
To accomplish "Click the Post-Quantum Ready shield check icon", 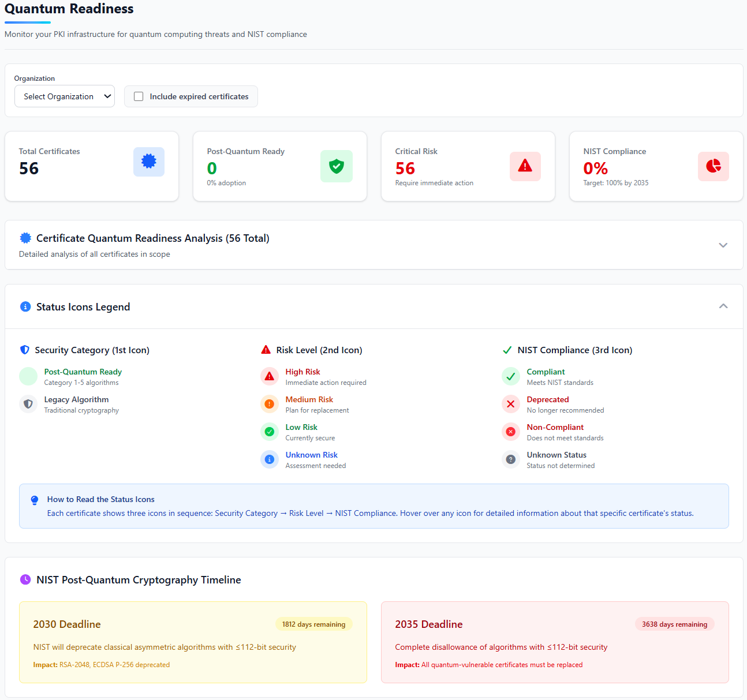I will pos(337,166).
